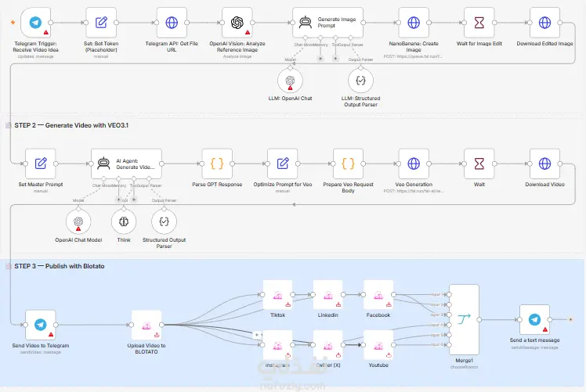The height and width of the screenshot is (392, 586).
Task: Select the Veo Generation HTTP node
Action: click(414, 164)
